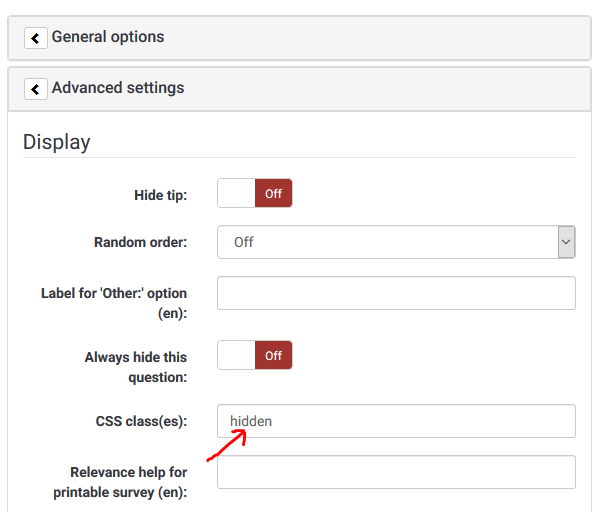600x512 pixels.
Task: Expand the General options panel title
Action: pyautogui.click(x=108, y=37)
